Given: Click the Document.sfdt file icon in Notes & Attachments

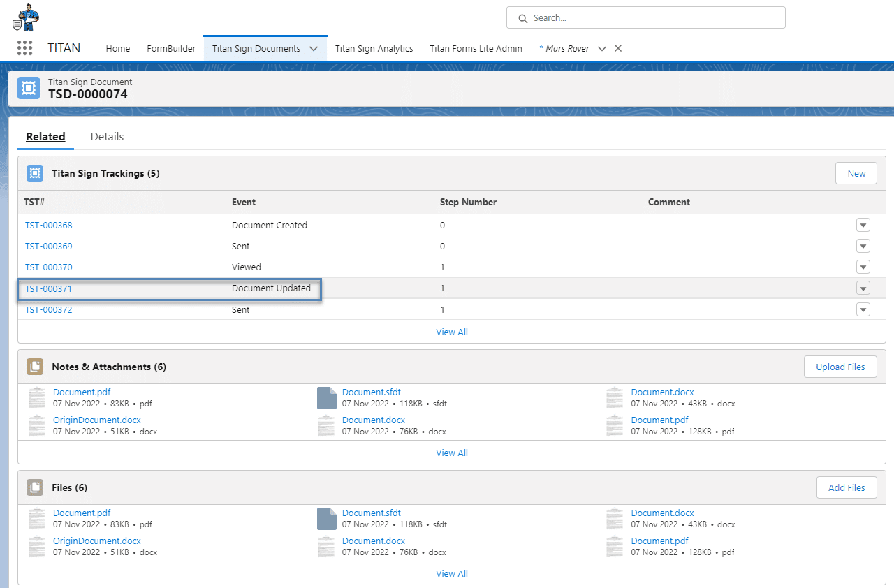Looking at the screenshot, I should 327,398.
